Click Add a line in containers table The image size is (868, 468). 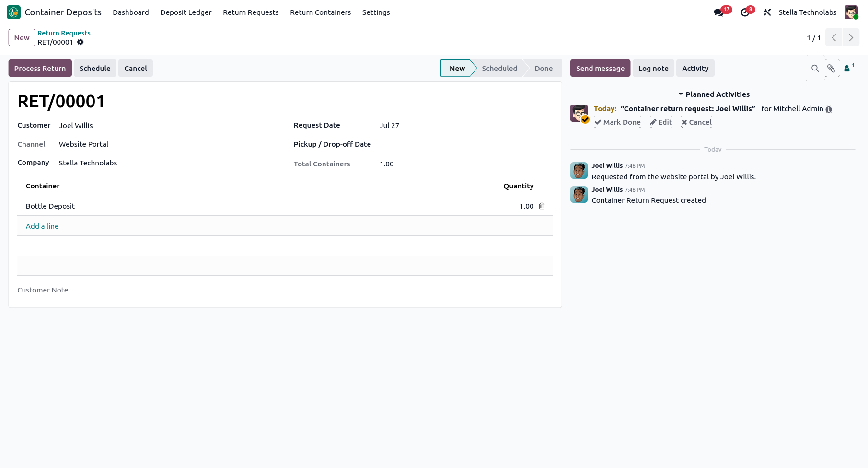tap(42, 226)
